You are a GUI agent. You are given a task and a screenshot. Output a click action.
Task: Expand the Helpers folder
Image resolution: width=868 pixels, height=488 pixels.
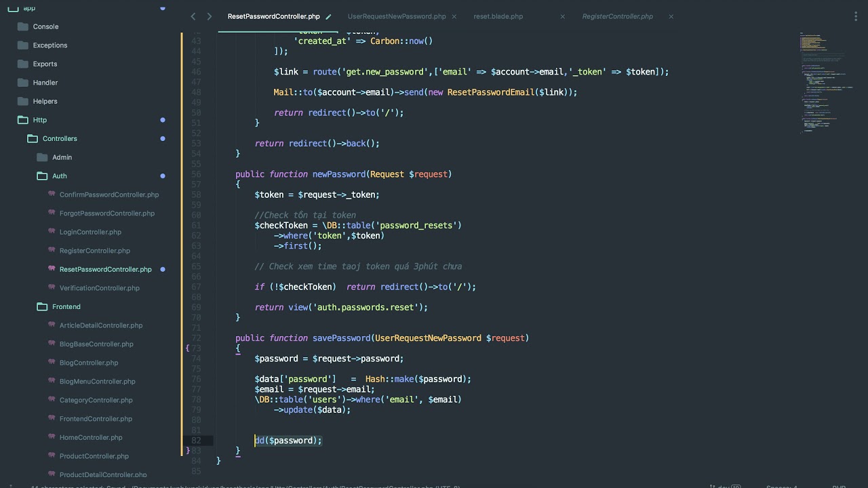tap(45, 101)
